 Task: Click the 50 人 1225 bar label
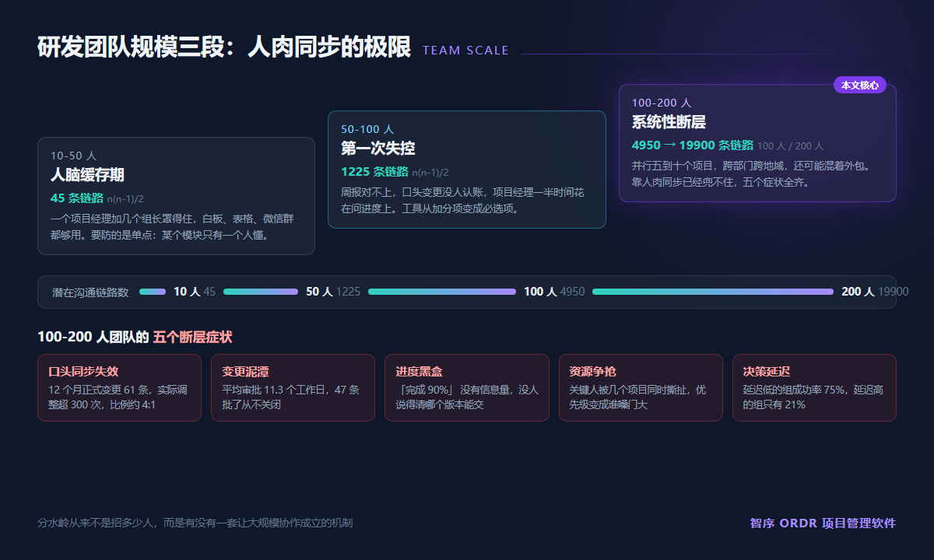pos(333,292)
